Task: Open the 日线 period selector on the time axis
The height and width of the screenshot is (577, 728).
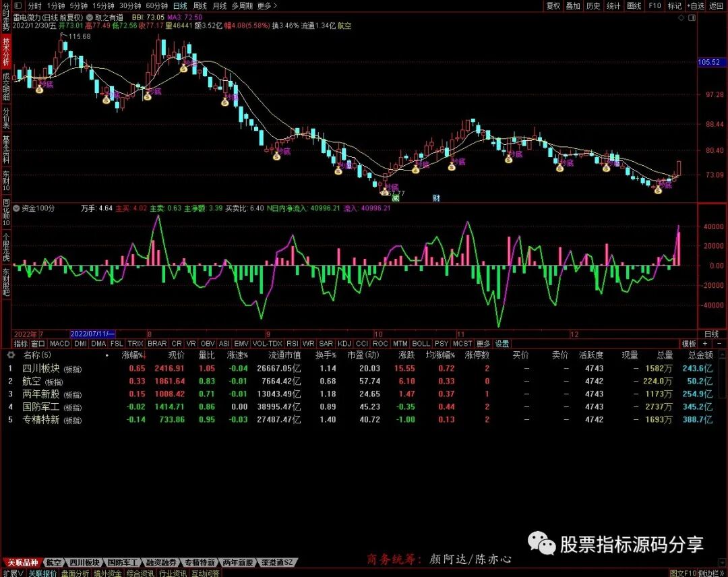Action: pyautogui.click(x=711, y=334)
